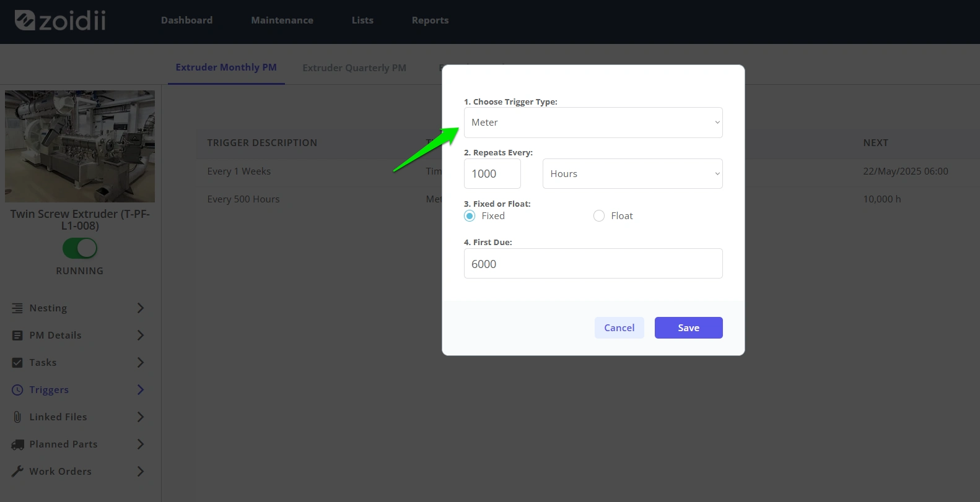
Task: Select the Fixed radio option
Action: [470, 216]
